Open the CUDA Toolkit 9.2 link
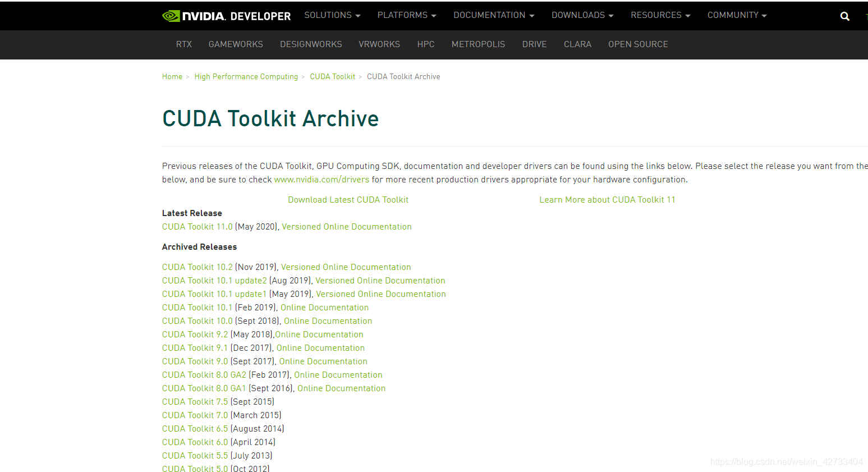The width and height of the screenshot is (868, 472). coord(195,334)
